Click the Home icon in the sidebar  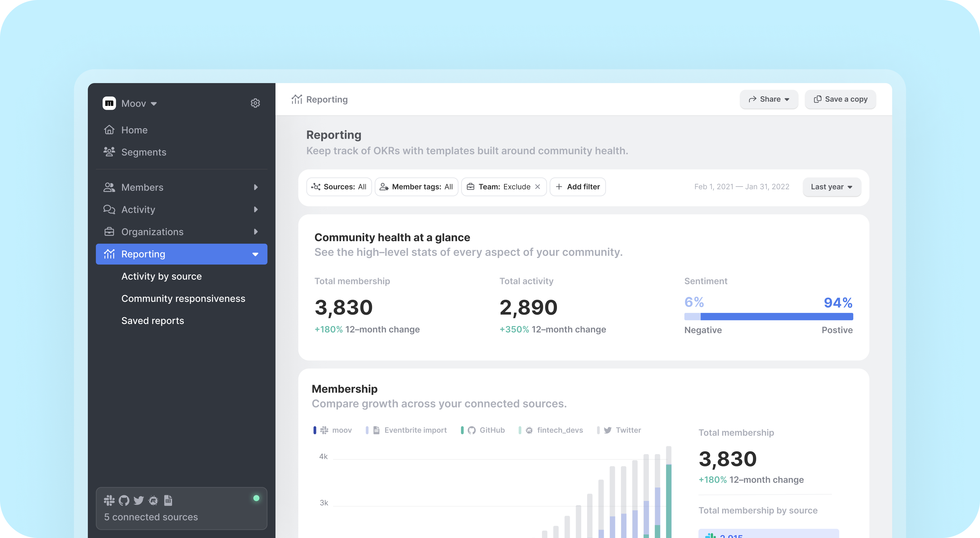pos(109,130)
